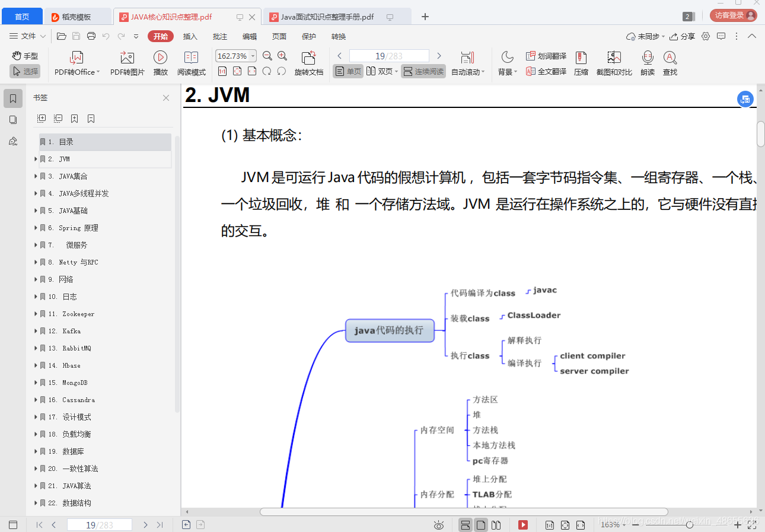This screenshot has height=532, width=765.
Task: Open the PDF转Office conversion tool
Action: [x=76, y=62]
